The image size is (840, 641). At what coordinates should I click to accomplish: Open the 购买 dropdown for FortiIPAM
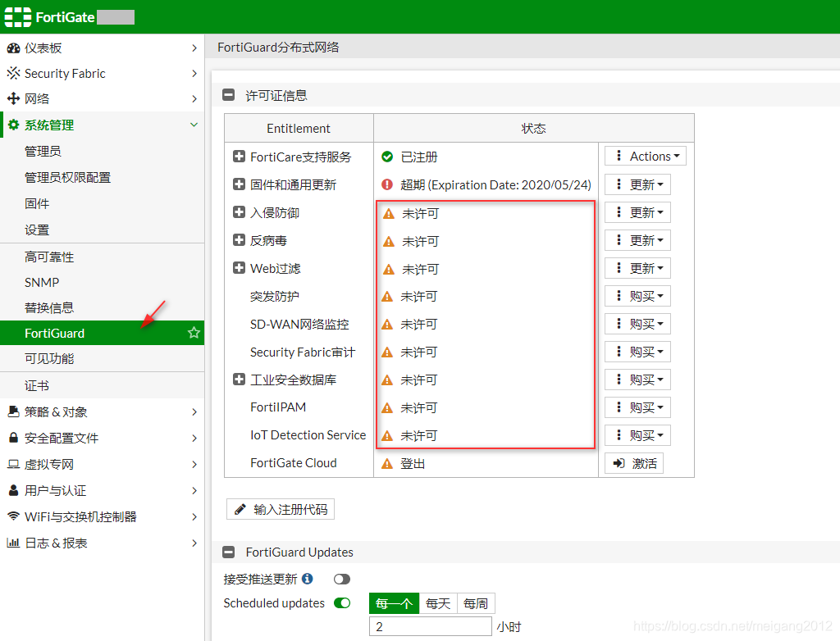[637, 407]
